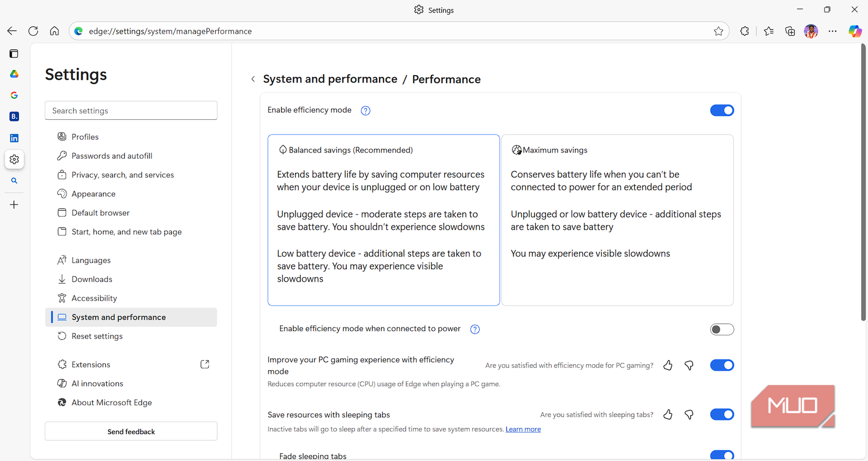Viewport: 868px width, 461px height.
Task: Open Passwords and autofill settings
Action: coord(131,156)
